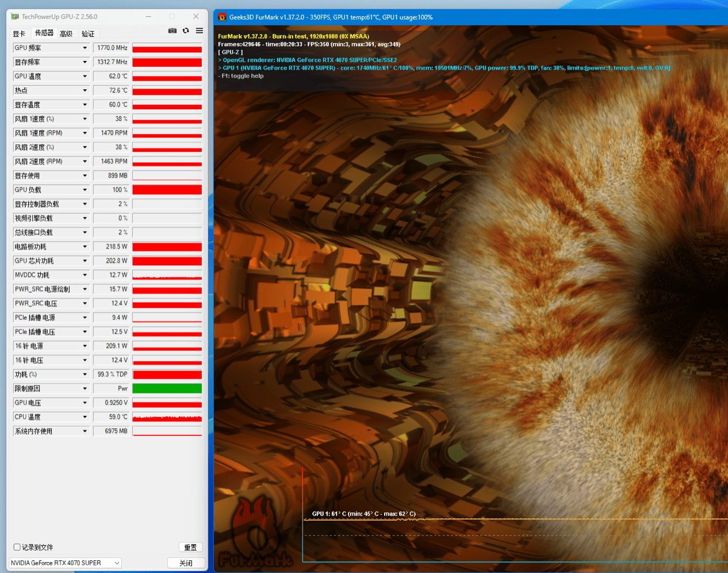Viewport: 728px width, 573px height.
Task: Switch to the 高级 tab
Action: [66, 34]
